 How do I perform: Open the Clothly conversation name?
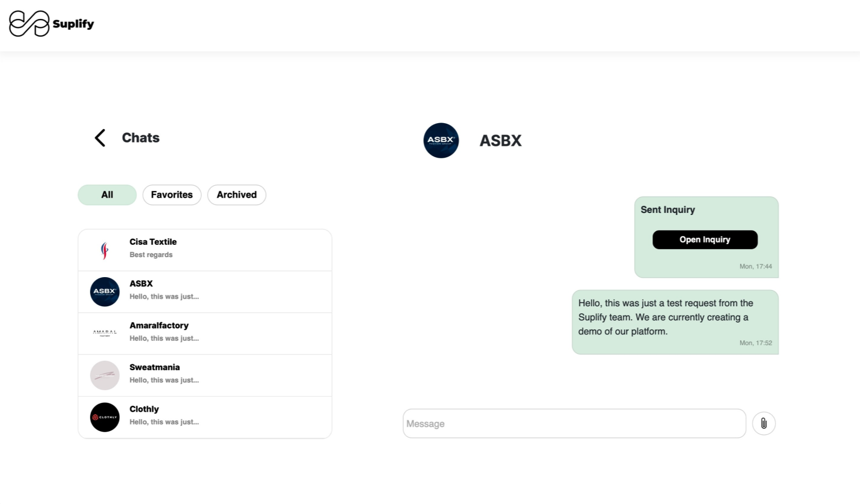coord(144,409)
